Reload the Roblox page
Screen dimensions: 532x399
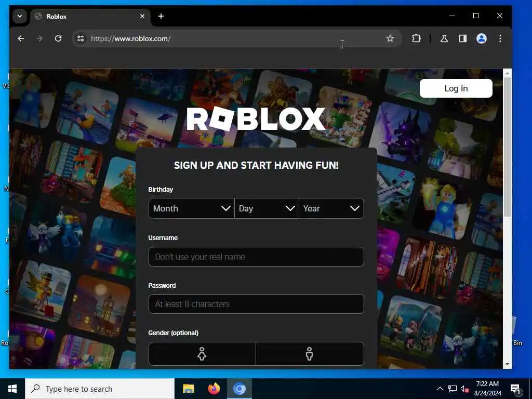pos(58,38)
